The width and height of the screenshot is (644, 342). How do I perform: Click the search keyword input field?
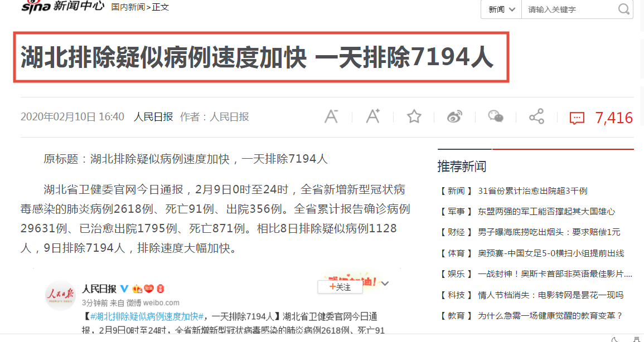[x=569, y=9]
